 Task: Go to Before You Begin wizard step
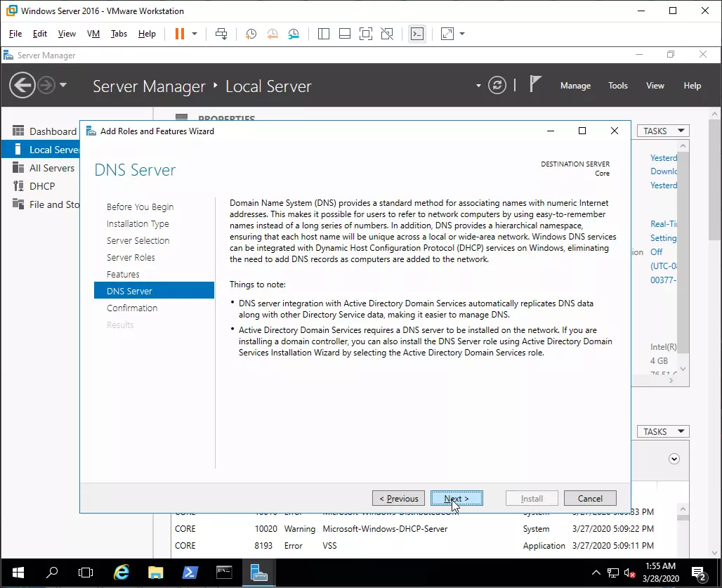[x=140, y=207]
